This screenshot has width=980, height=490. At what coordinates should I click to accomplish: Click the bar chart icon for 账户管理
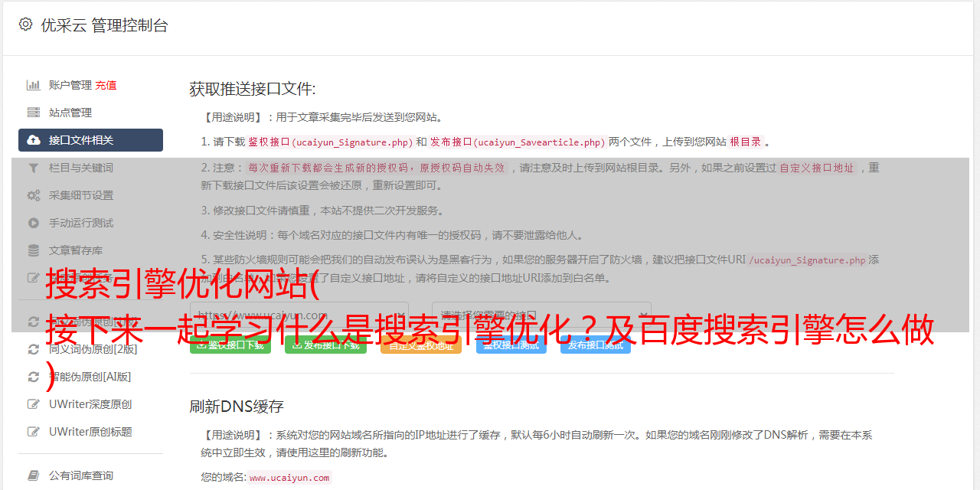pos(34,85)
